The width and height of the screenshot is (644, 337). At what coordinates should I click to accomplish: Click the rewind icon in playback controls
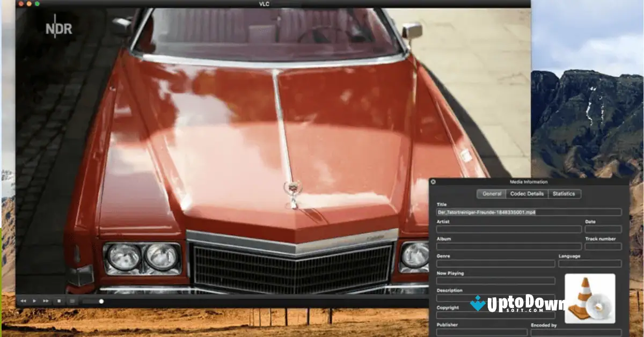pos(23,301)
